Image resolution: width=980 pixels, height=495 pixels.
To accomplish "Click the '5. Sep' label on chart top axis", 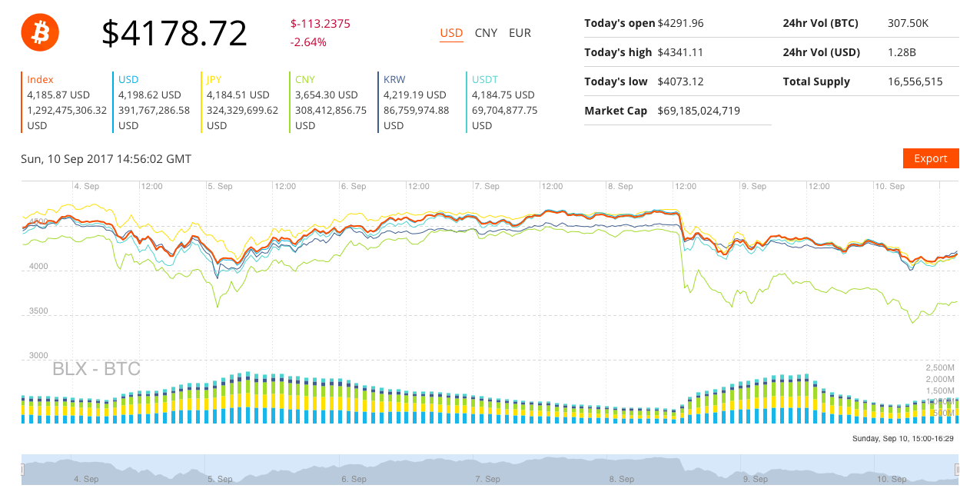I will (220, 187).
